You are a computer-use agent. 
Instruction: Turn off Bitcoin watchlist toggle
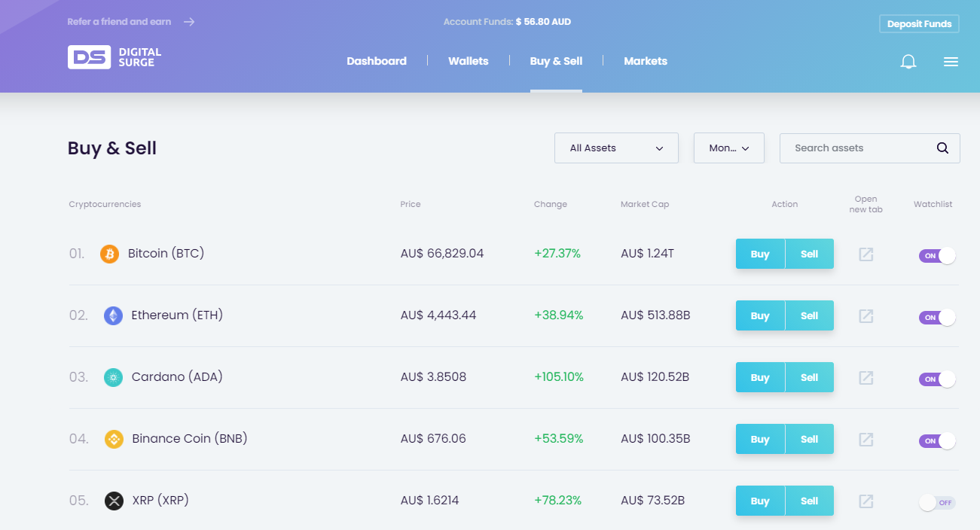point(937,255)
